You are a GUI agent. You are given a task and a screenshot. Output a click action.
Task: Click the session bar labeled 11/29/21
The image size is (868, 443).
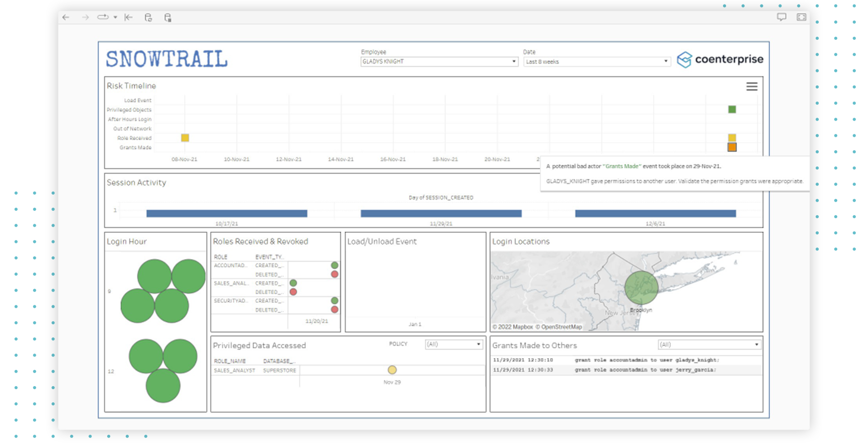[x=441, y=214]
